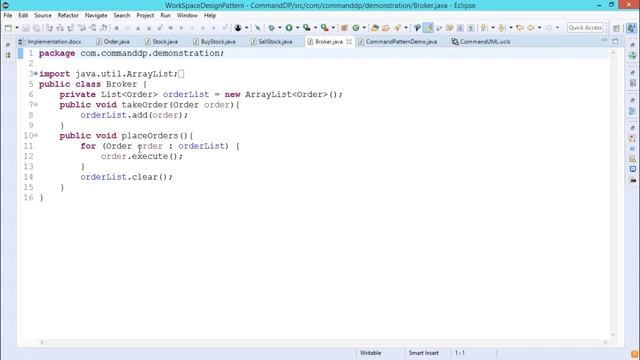This screenshot has height=360, width=640.
Task: Click the Save All icon
Action: click(36, 28)
